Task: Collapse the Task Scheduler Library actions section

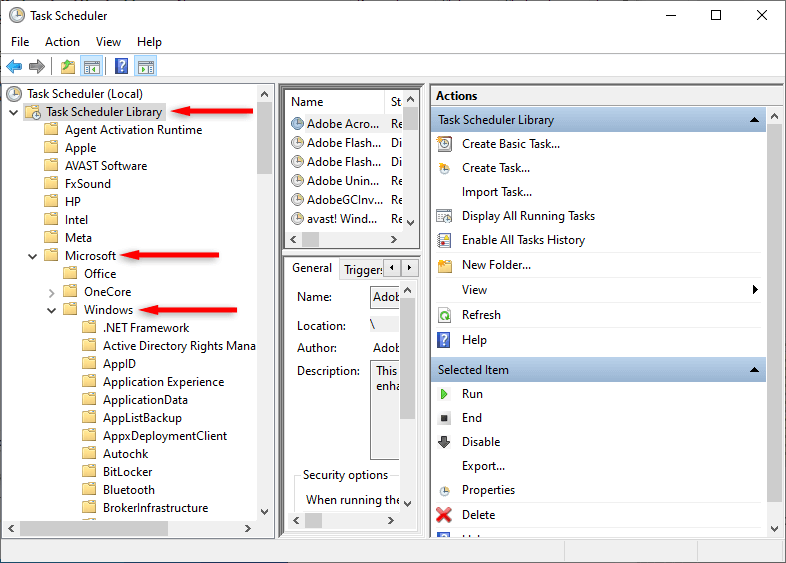Action: 754,120
